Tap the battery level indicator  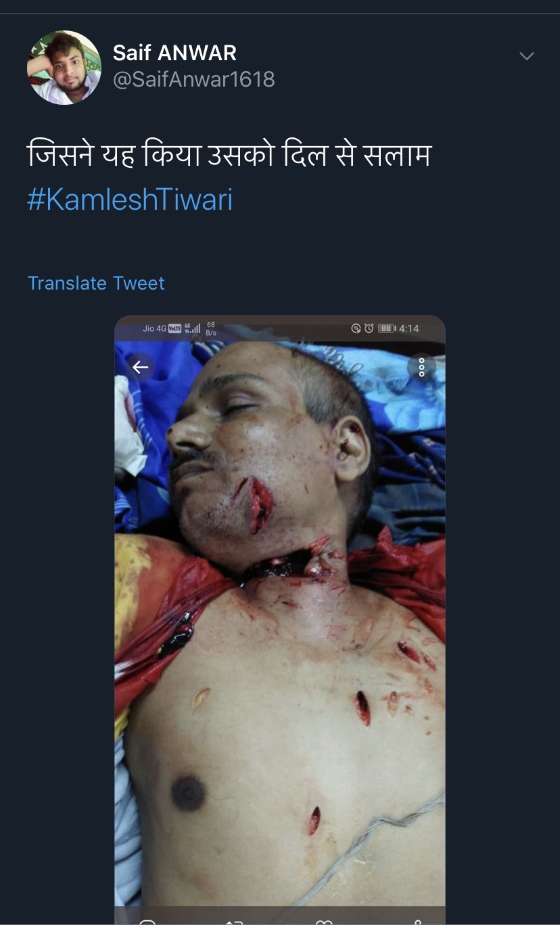386,328
